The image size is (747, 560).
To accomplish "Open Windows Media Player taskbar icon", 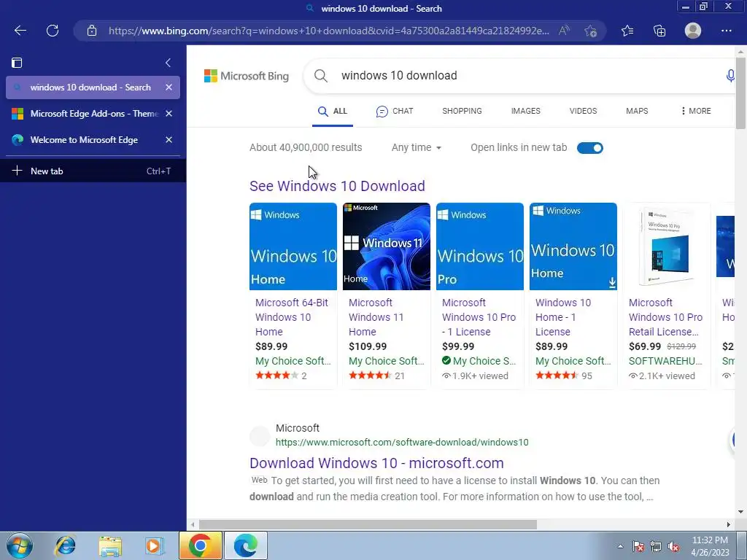I will 154,545.
